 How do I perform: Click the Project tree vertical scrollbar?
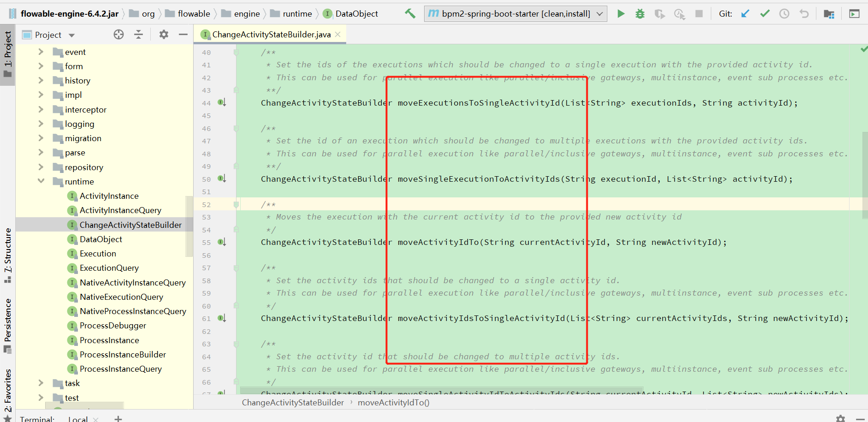tap(189, 226)
